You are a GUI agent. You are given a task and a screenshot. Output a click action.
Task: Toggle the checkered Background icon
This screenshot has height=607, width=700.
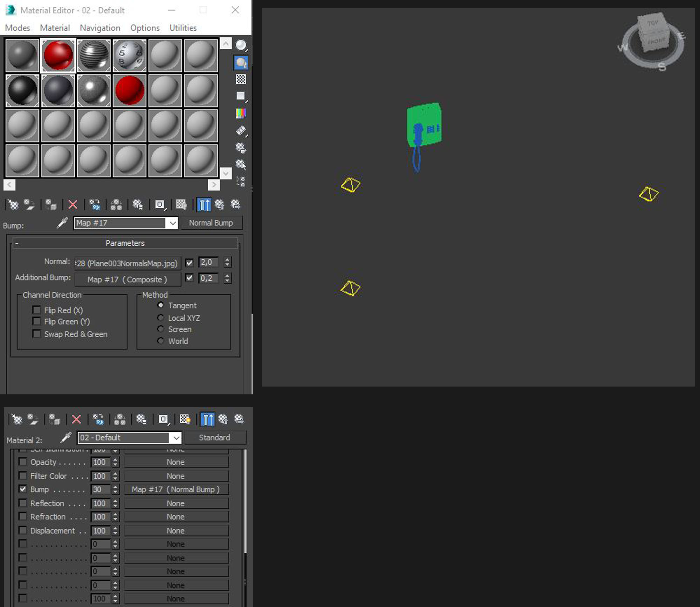click(x=241, y=79)
